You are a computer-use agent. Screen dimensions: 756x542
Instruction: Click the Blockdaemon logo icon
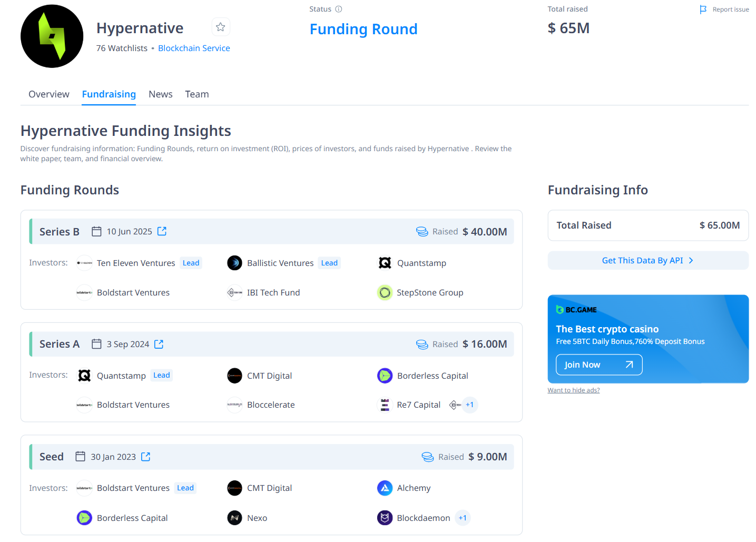pos(385,518)
